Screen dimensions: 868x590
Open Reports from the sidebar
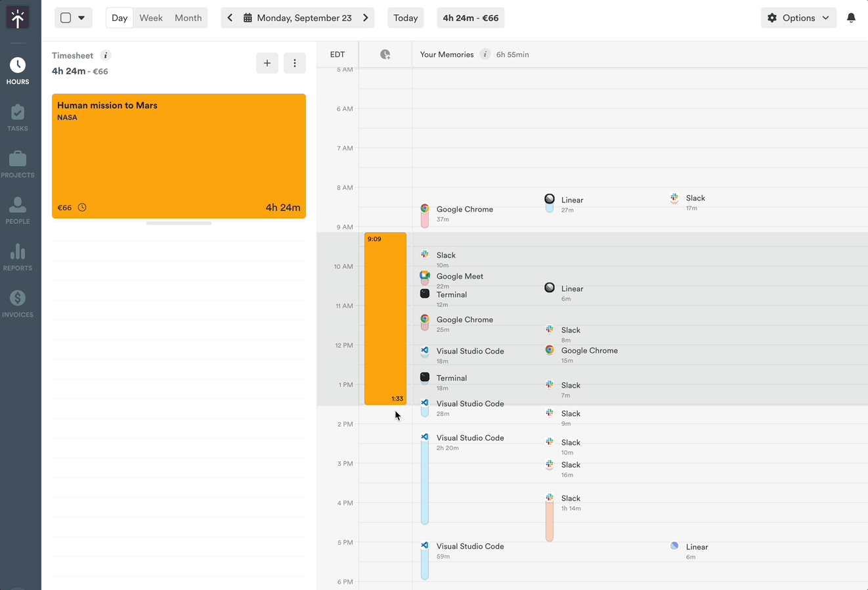click(x=18, y=258)
